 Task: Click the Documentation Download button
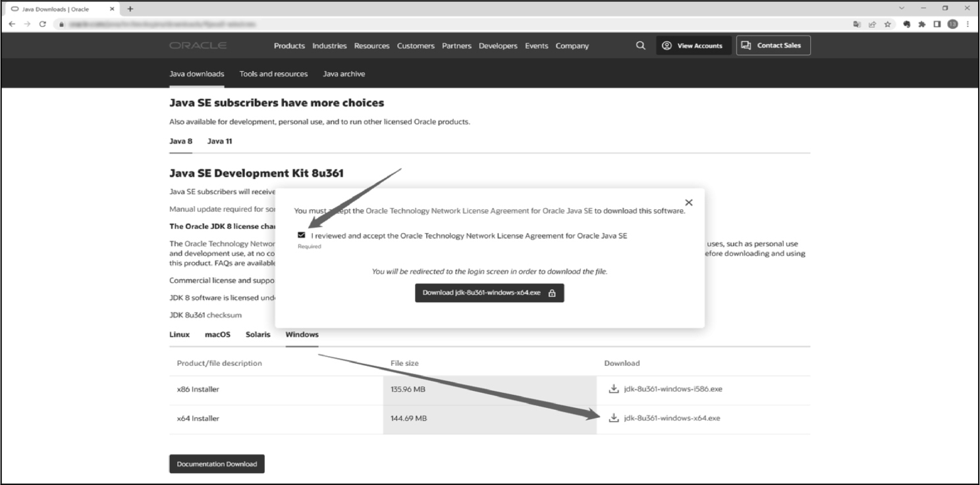click(217, 463)
